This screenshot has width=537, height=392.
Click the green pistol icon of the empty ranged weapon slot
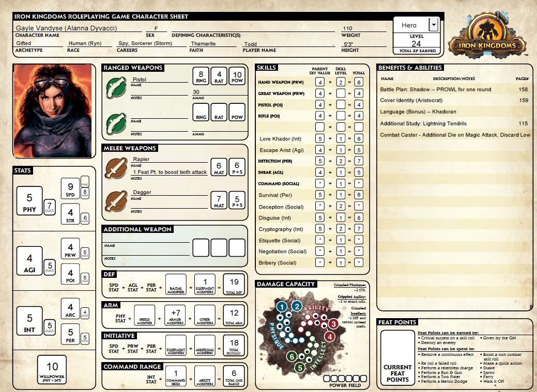click(x=116, y=123)
